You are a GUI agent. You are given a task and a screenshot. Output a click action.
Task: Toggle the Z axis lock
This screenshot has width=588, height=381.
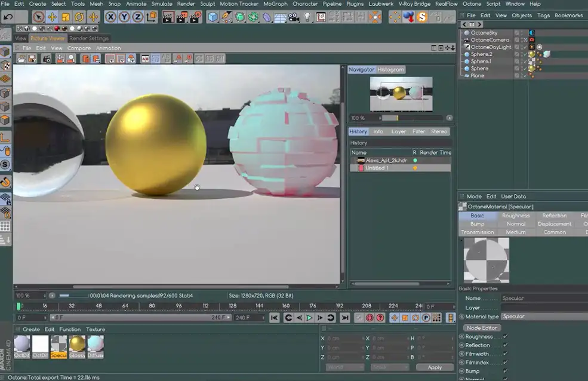(x=138, y=17)
